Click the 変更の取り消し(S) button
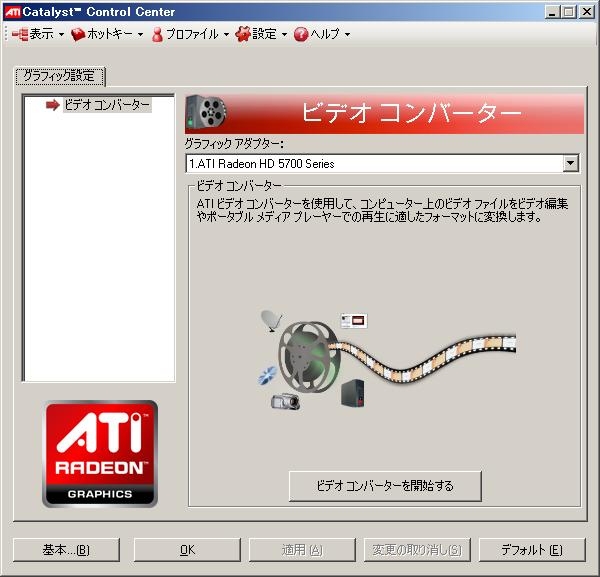Image resolution: width=600 pixels, height=577 pixels. coord(417,550)
